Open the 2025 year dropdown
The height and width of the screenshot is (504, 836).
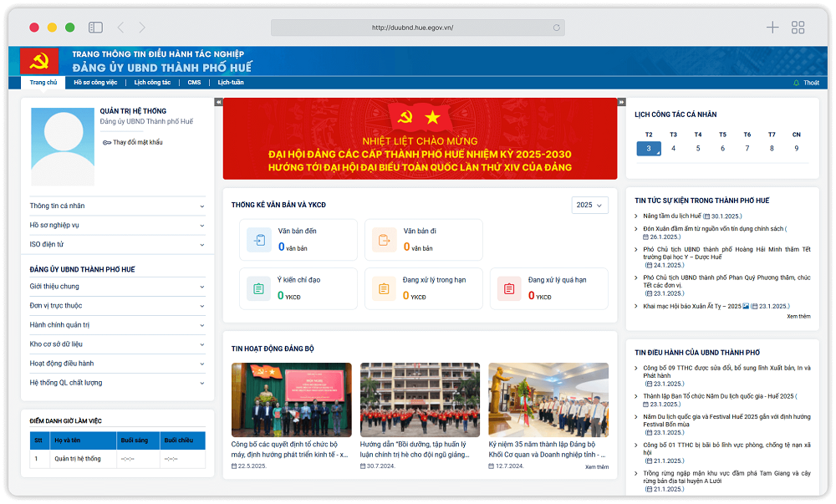[x=589, y=205]
